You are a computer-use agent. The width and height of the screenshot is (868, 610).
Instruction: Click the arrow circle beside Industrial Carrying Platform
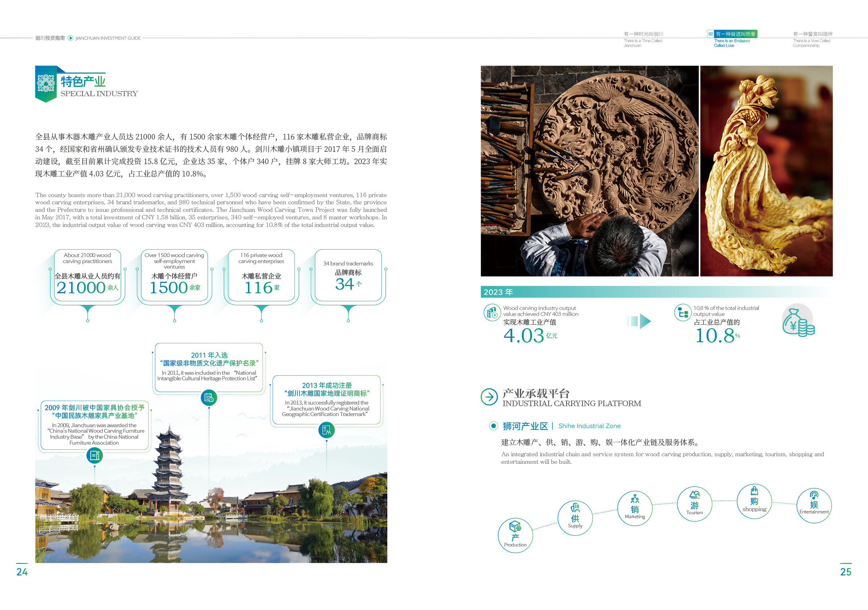[x=489, y=397]
